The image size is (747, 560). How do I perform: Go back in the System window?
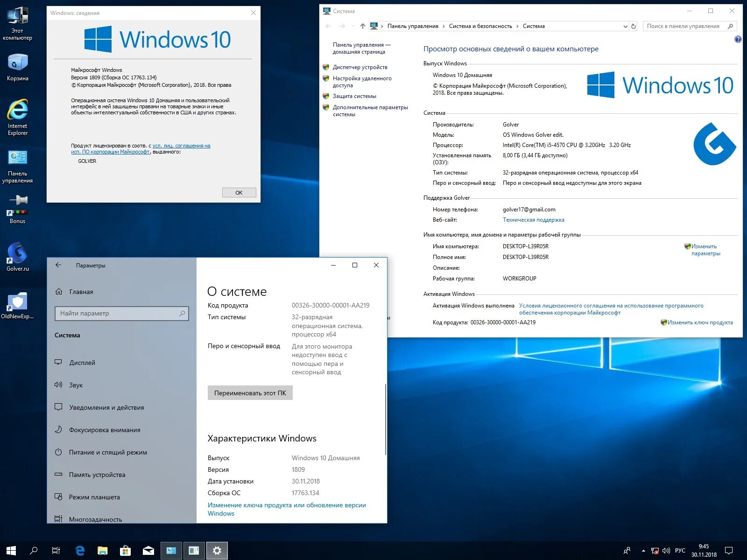[x=328, y=26]
